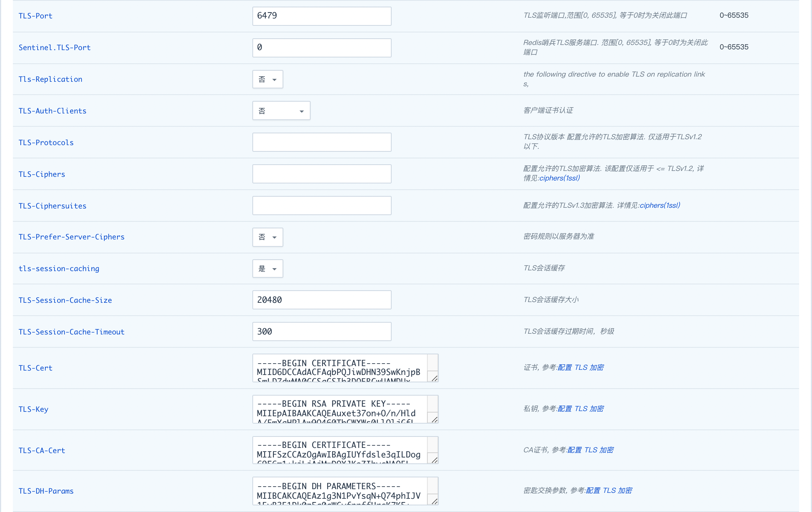812x512 pixels.
Task: Open ciphers(1ssl) link in TLS-Ciphers row
Action: (560, 178)
